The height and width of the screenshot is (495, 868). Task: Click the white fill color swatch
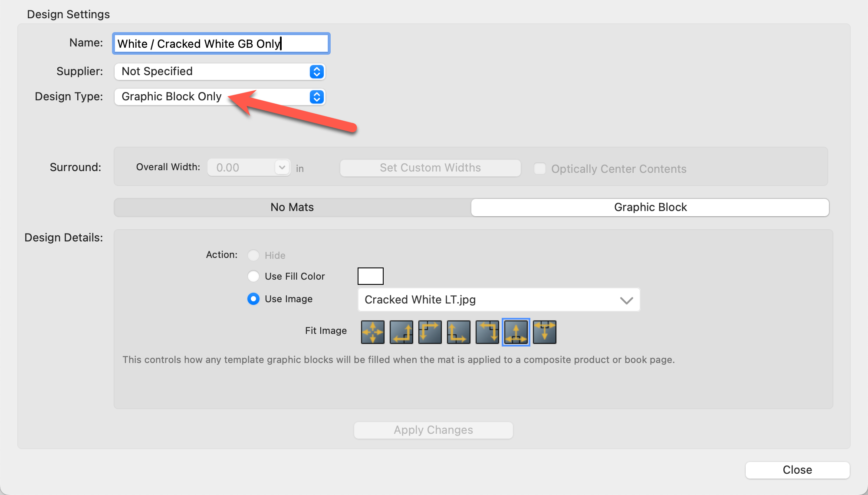370,276
